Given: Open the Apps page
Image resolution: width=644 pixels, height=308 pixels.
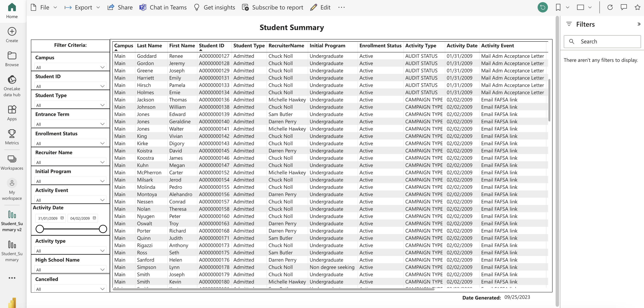Looking at the screenshot, I should 12,113.
